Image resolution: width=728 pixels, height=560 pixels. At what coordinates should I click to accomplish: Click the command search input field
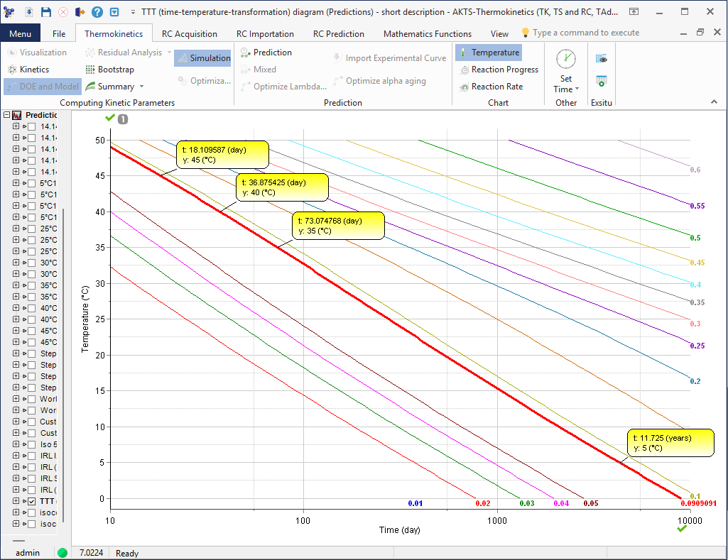tap(586, 33)
